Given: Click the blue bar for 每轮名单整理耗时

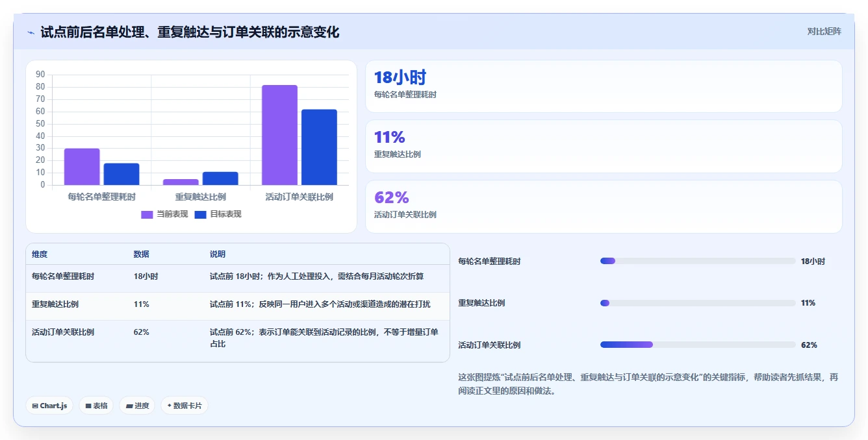Looking at the screenshot, I should click(x=121, y=174).
